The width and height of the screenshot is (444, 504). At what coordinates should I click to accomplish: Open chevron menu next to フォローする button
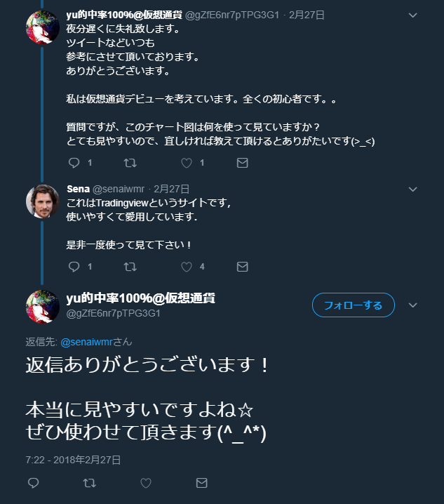pyautogui.click(x=413, y=305)
